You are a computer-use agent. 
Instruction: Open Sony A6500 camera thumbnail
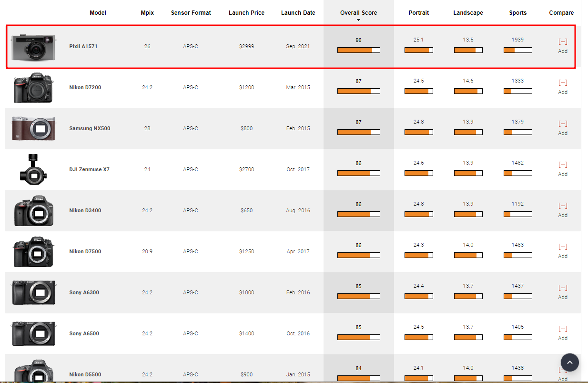(33, 333)
